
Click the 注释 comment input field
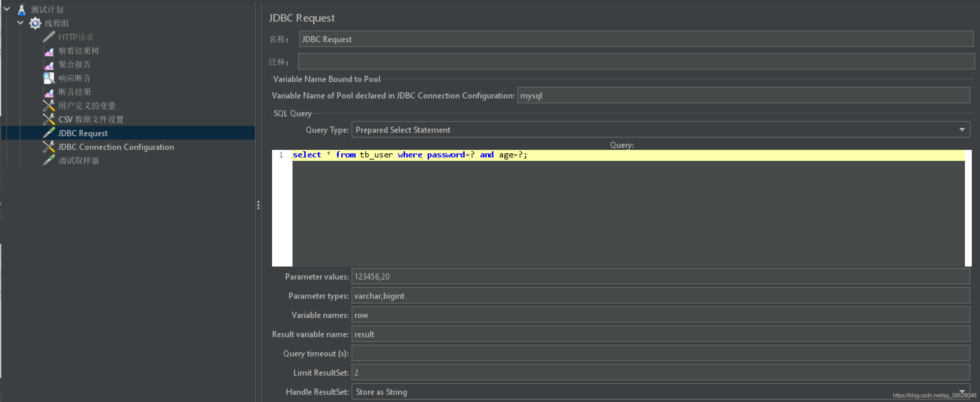[x=636, y=61]
